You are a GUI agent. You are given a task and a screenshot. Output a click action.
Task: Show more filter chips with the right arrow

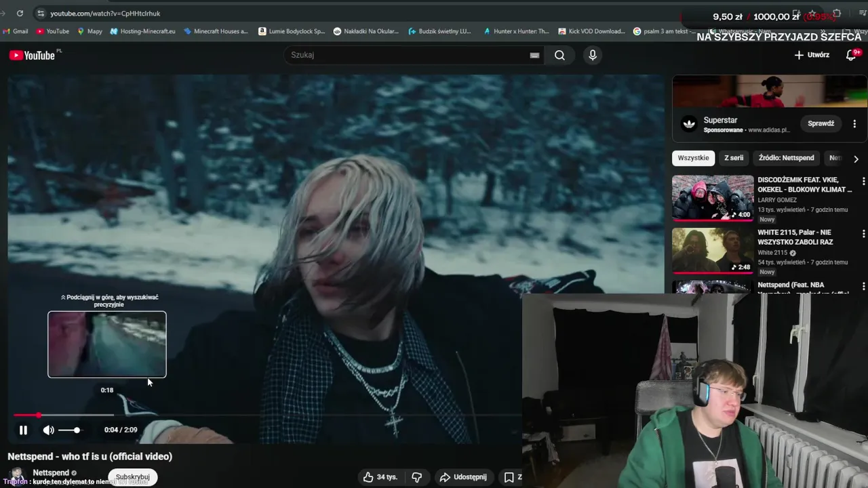pyautogui.click(x=856, y=159)
